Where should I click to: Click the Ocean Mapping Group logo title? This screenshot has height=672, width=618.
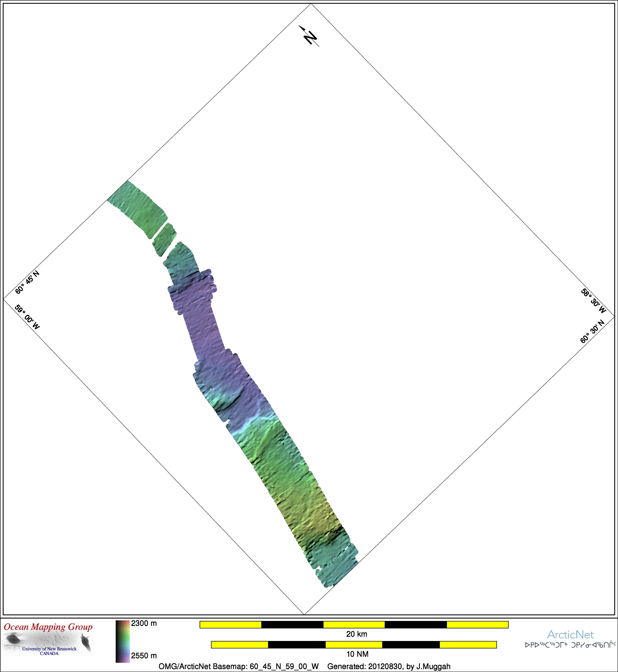tap(48, 627)
